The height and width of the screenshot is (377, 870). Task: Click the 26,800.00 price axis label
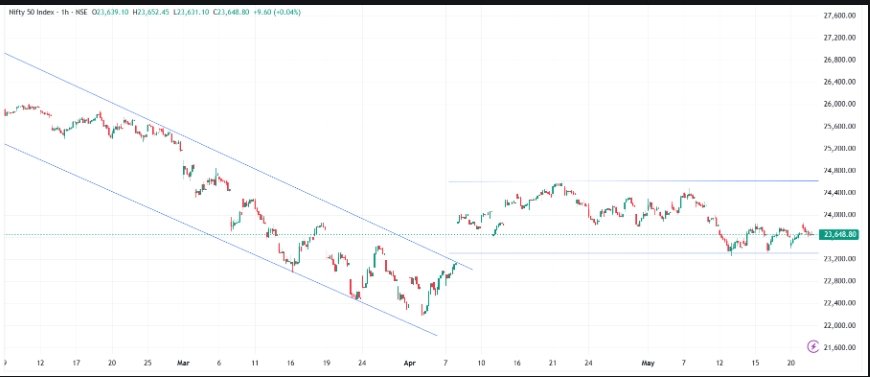(x=838, y=60)
